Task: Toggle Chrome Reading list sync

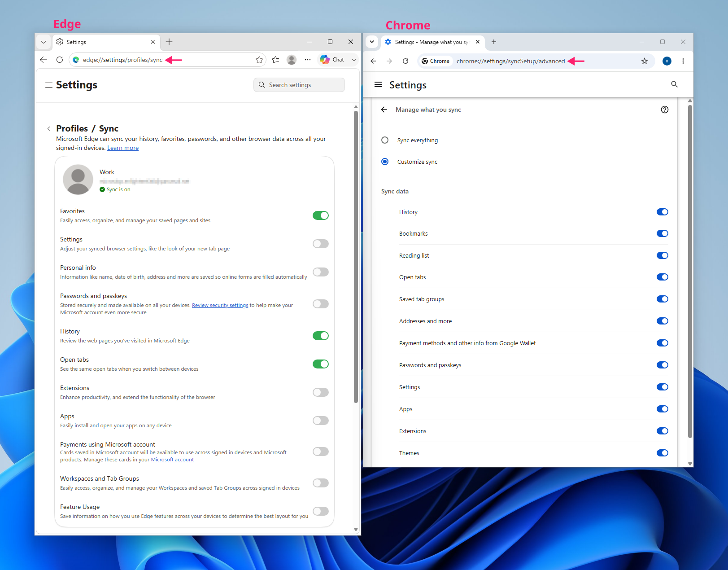Action: (663, 255)
